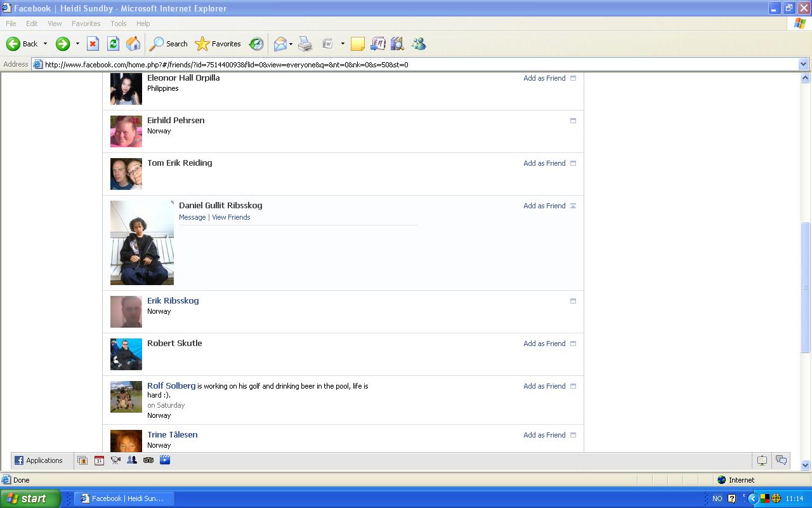Viewport: 812px width, 508px height.
Task: Open the Research books icon
Action: coord(398,44)
